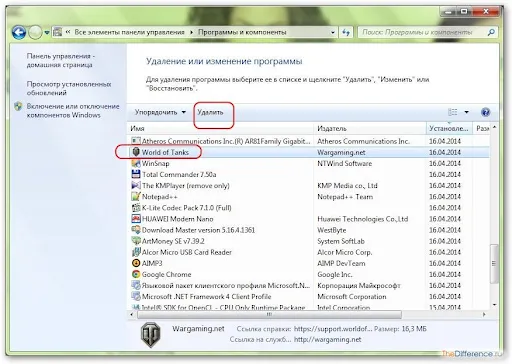Select ArtMoney SE icon

point(136,241)
